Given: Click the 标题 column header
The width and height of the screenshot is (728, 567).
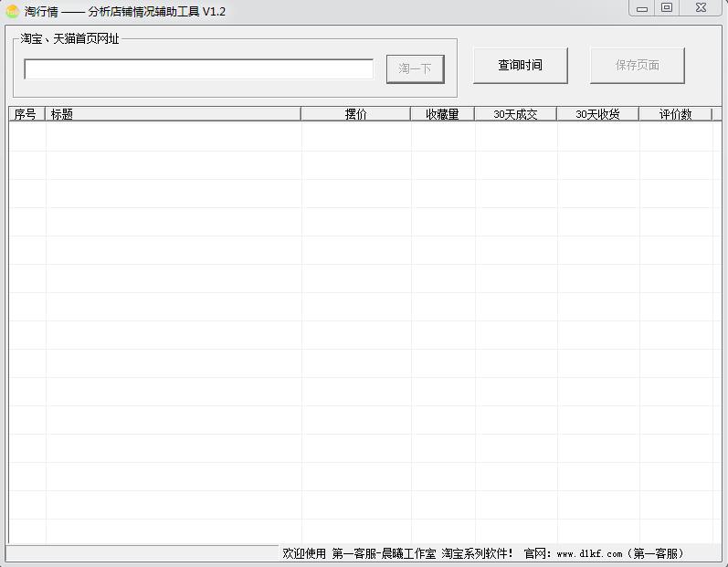Looking at the screenshot, I should (x=173, y=114).
